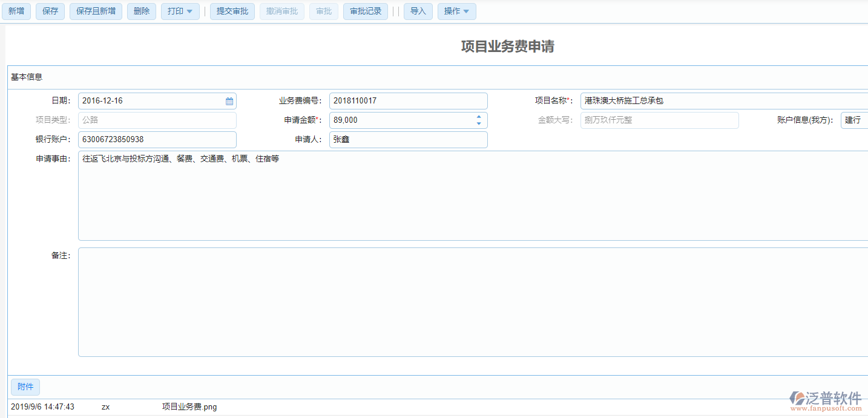
Task: Click the 删除 delete button
Action: click(141, 11)
